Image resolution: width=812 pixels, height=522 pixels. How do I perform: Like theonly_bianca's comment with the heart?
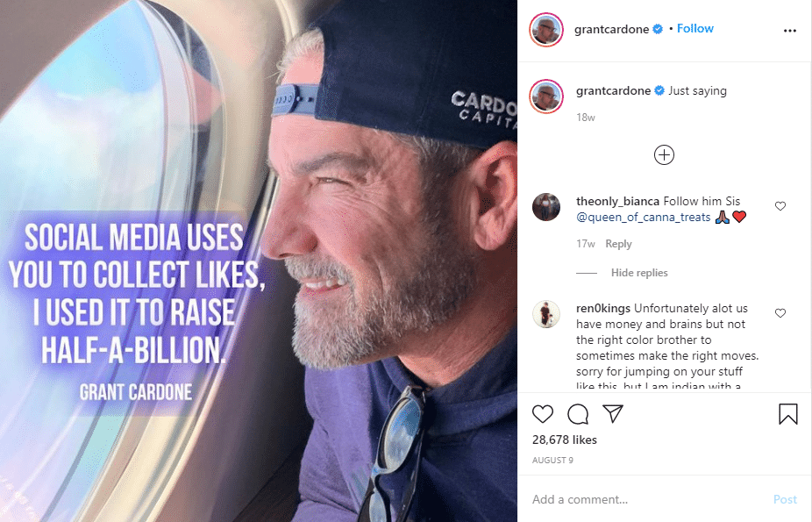tap(780, 205)
